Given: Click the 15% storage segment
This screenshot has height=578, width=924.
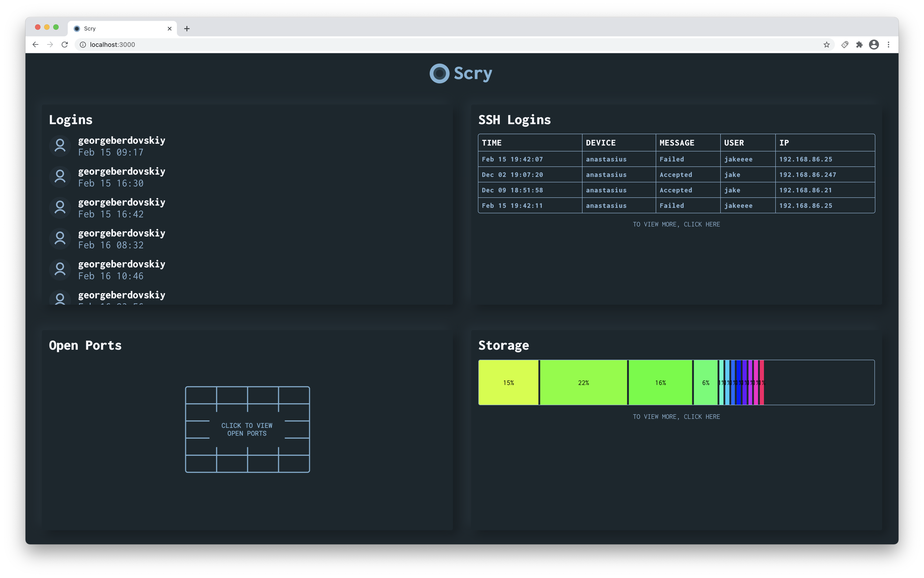Looking at the screenshot, I should click(x=509, y=382).
